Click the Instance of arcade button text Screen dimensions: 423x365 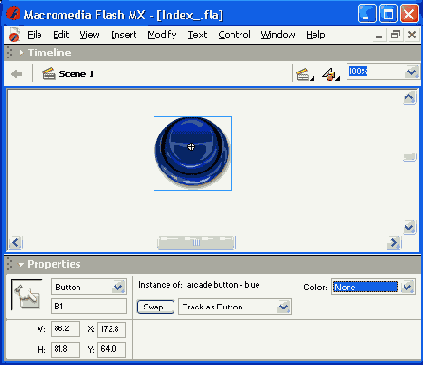199,285
